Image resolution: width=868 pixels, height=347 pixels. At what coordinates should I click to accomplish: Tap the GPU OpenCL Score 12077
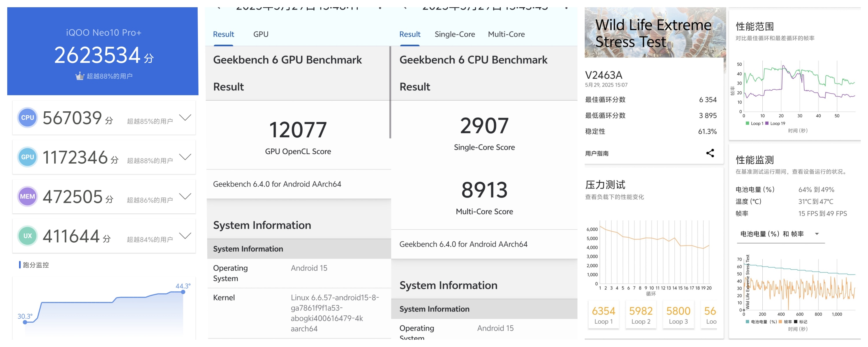298,130
